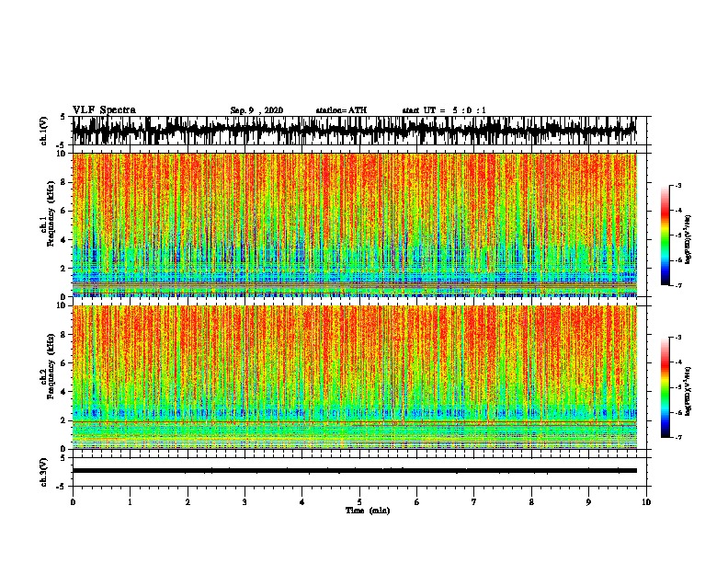
Task: Click the "4" tick on the Time axis
Action: pos(302,502)
